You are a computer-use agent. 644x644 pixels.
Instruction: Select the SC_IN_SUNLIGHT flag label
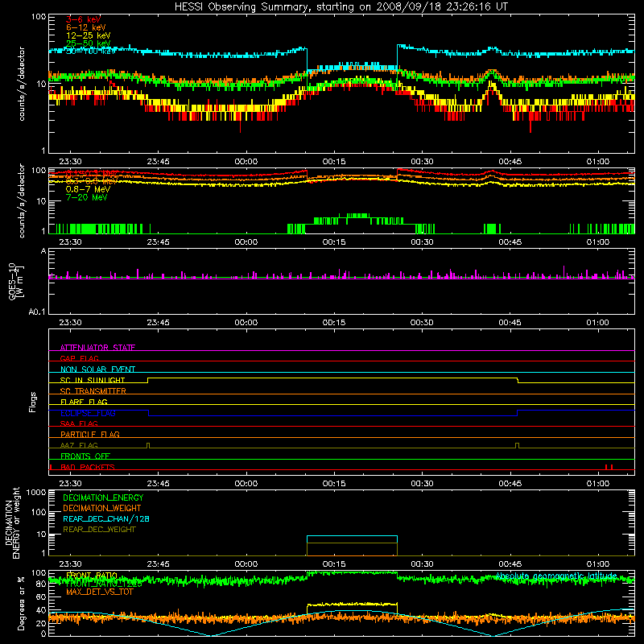pos(93,380)
